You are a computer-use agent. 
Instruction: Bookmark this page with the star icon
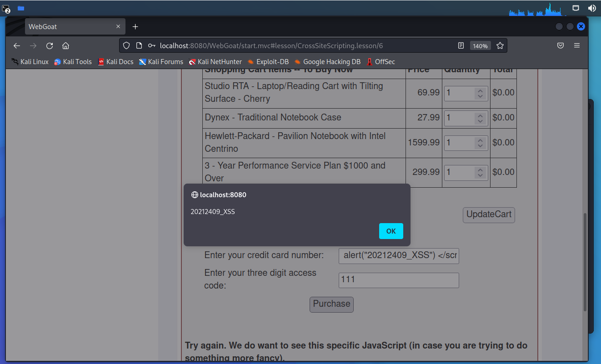(x=500, y=45)
